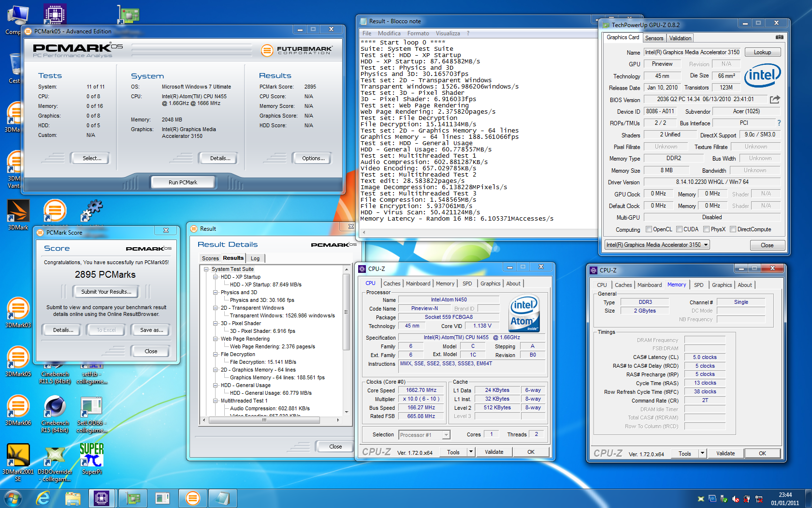Switch to Notepad taskbar button
This screenshot has height=508, width=812.
[222, 498]
